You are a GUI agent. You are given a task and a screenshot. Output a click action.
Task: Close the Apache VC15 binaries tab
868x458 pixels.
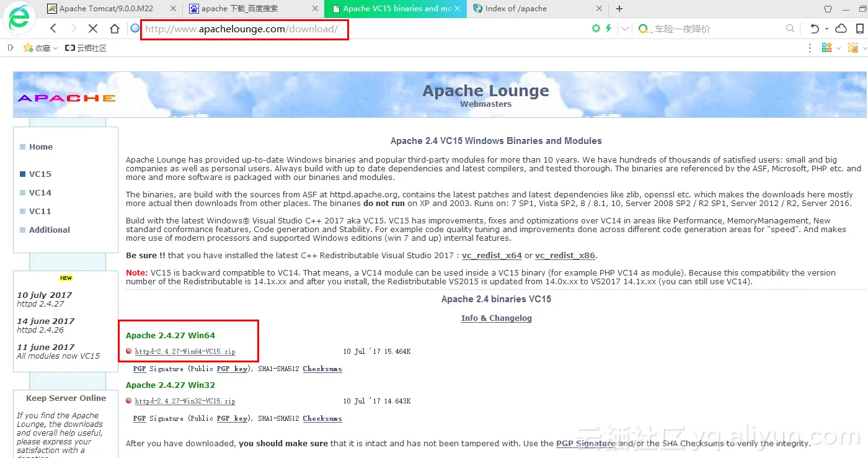[x=458, y=9]
